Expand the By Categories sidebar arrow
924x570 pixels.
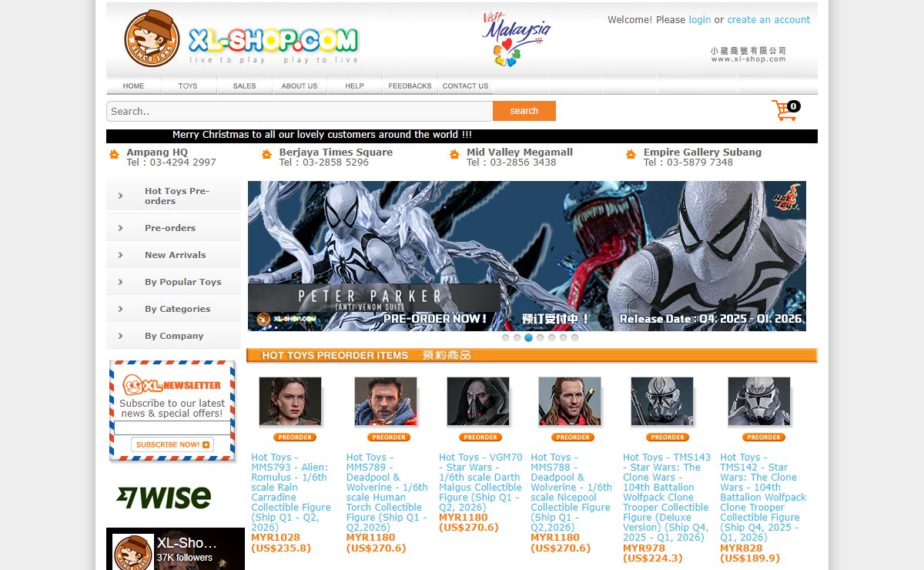(x=120, y=309)
